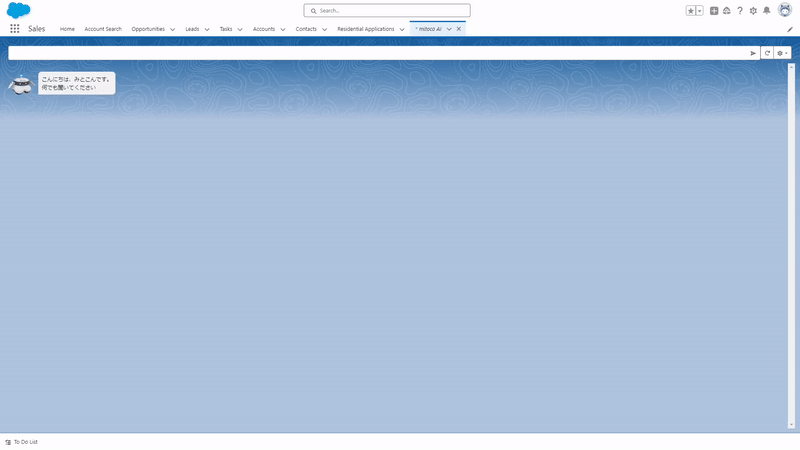Click the user profile avatar
The height and width of the screenshot is (450, 800).
point(784,10)
